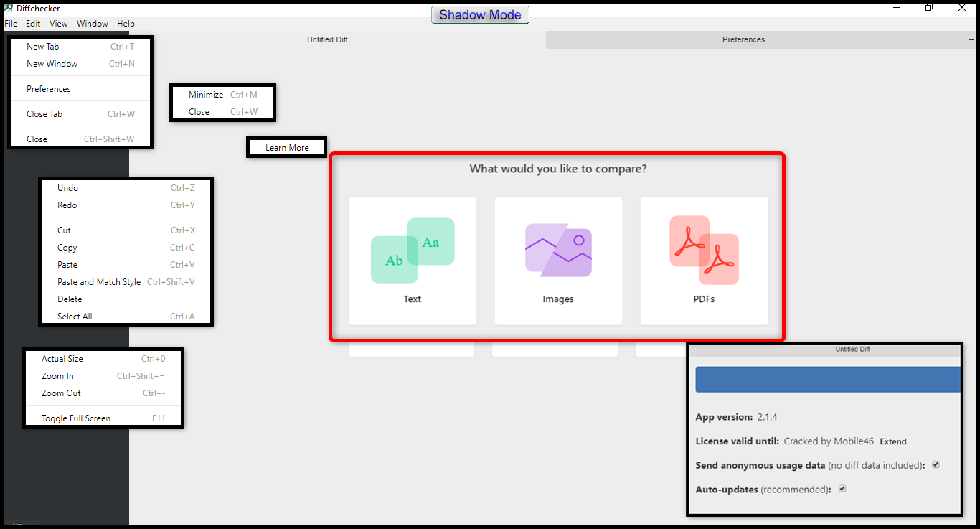Uncheck Send anonymous usage data checkbox
Viewport: 980px width, 529px height.
[936, 465]
